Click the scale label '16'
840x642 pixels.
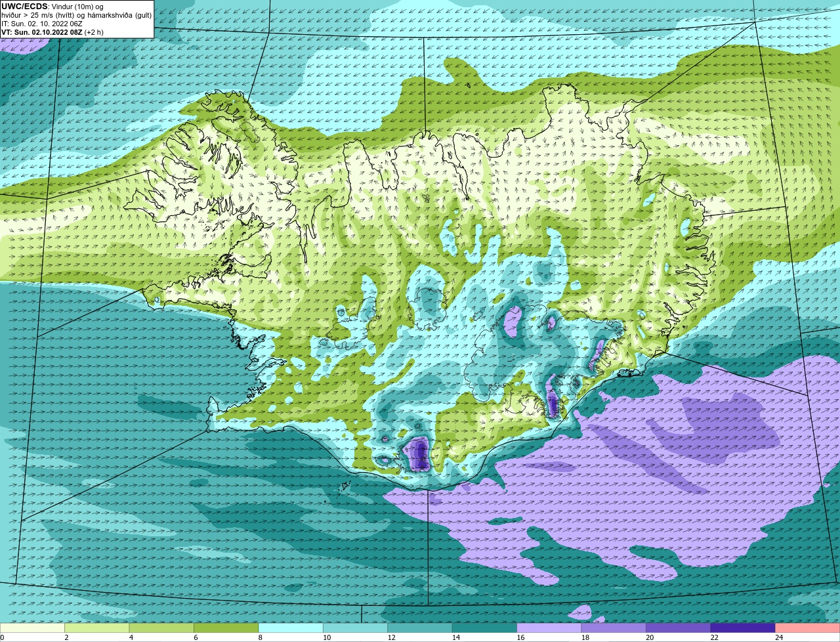[520, 637]
